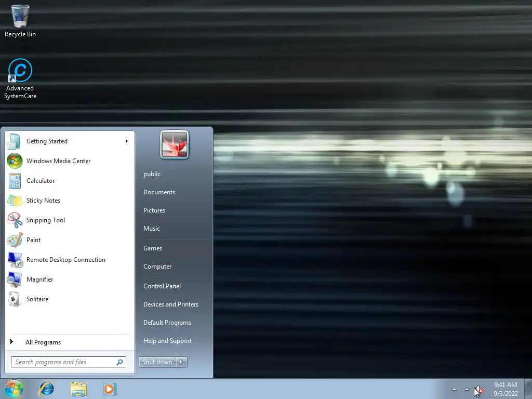Open the Recycle Bin desktop icon

click(x=20, y=20)
